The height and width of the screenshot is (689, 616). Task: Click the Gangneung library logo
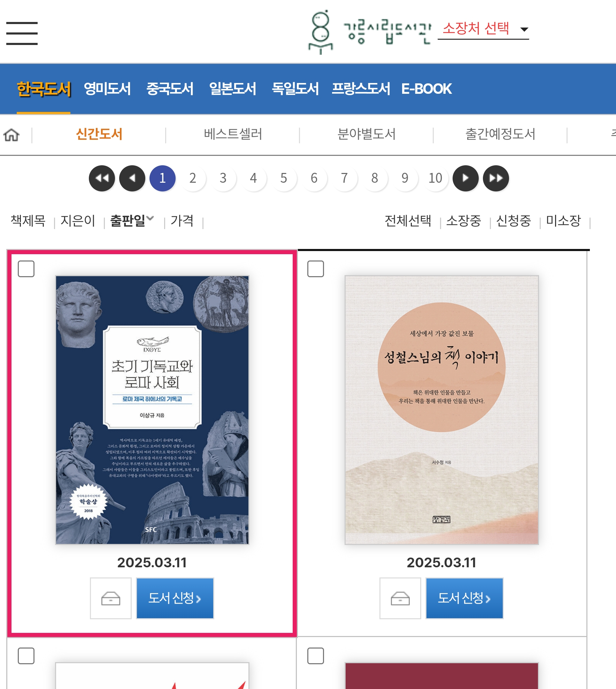[x=370, y=32]
